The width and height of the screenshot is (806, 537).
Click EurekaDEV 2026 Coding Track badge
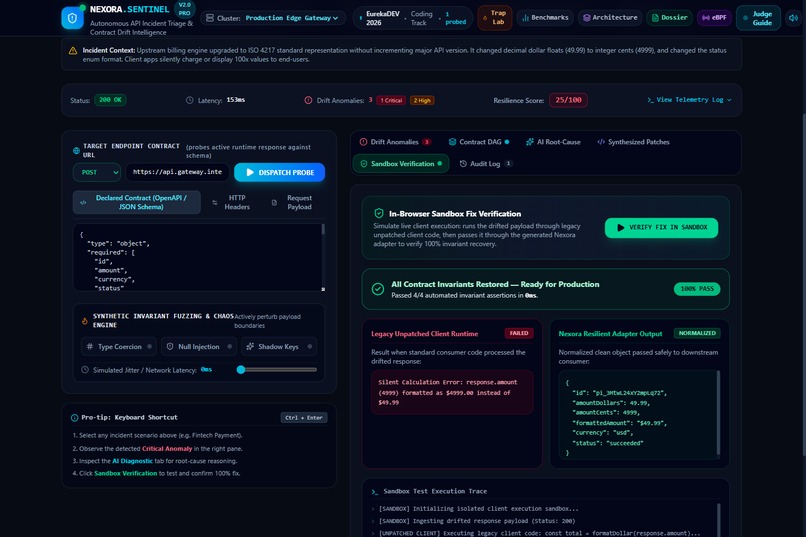413,18
